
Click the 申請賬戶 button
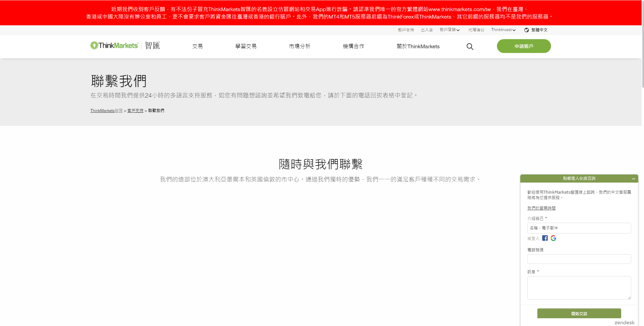click(x=524, y=46)
